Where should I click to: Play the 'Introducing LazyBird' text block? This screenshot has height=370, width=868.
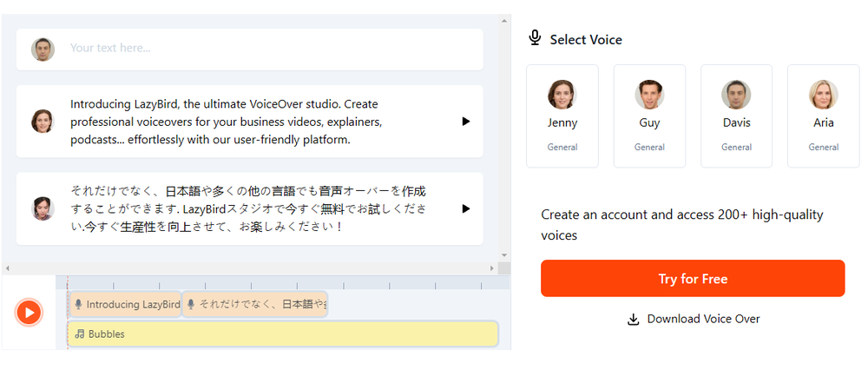[465, 122]
